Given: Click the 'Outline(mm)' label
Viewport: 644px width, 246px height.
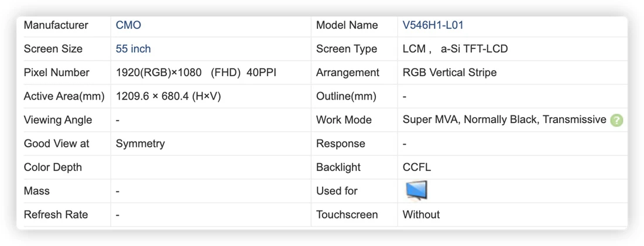Looking at the screenshot, I should 346,97.
